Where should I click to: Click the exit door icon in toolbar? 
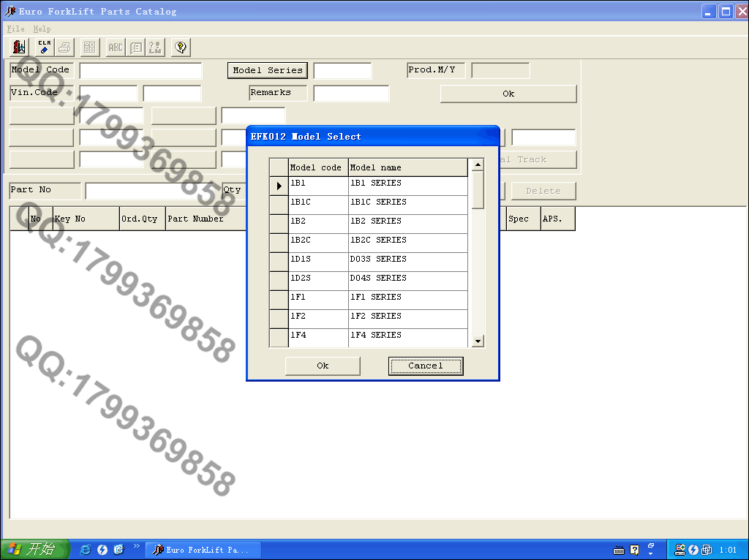tap(20, 48)
